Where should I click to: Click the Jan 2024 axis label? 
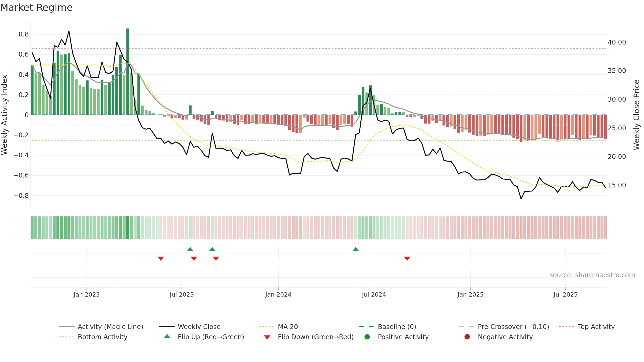(x=278, y=294)
